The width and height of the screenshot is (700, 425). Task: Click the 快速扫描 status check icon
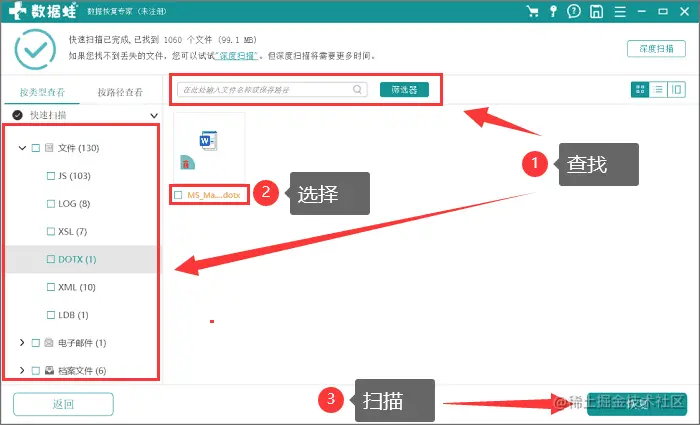17,115
